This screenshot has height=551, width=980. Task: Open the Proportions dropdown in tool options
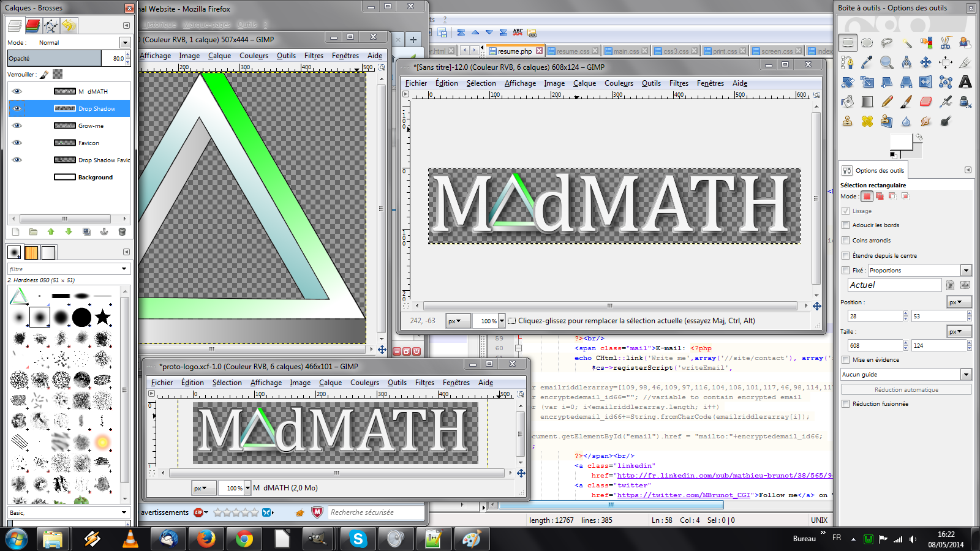click(x=966, y=271)
